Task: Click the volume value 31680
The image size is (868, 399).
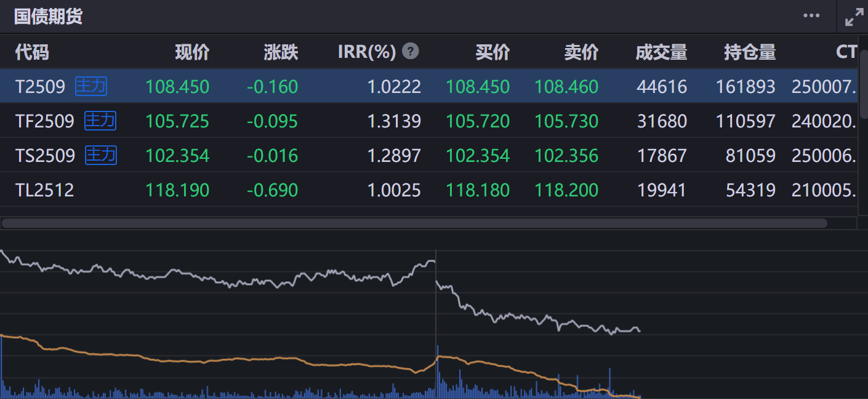Action: coord(662,121)
